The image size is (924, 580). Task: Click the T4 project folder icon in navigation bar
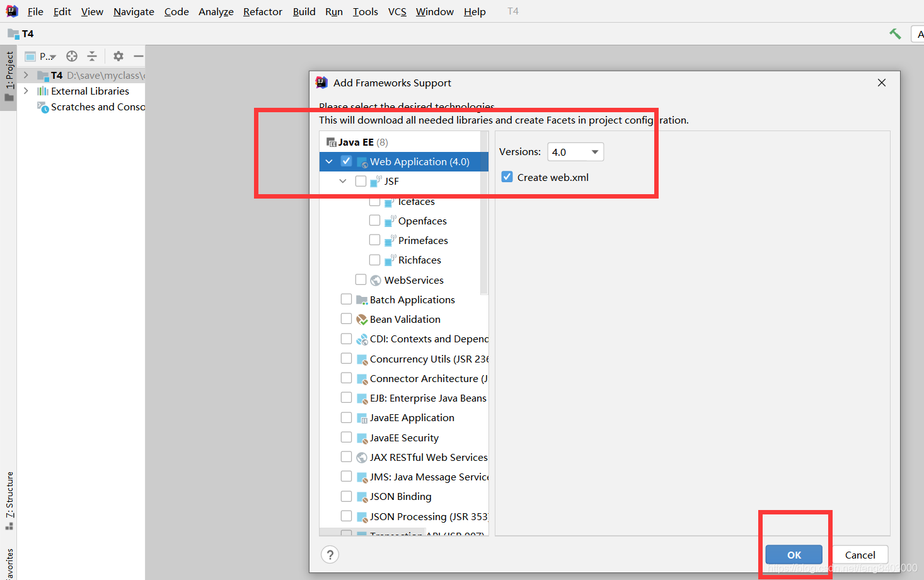(13, 33)
